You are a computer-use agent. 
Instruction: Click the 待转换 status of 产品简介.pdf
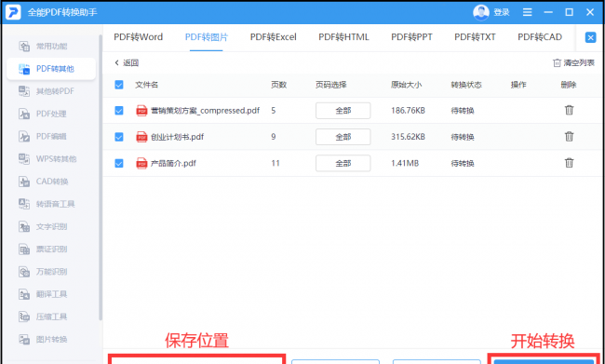tap(463, 163)
